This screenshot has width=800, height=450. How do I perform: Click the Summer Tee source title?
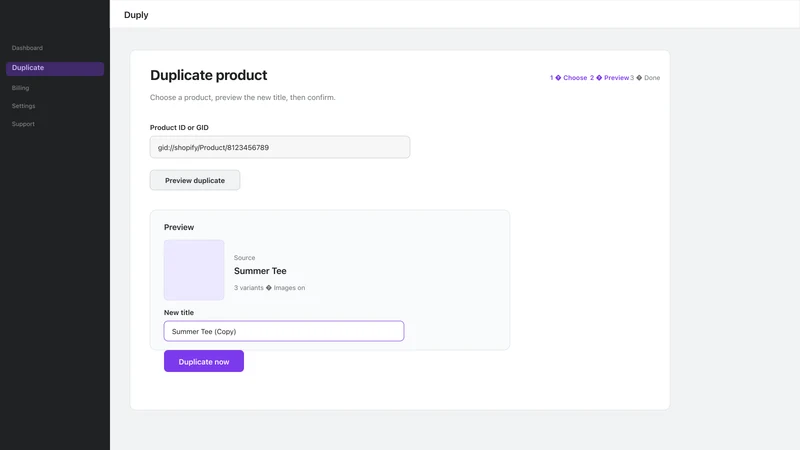pyautogui.click(x=260, y=271)
